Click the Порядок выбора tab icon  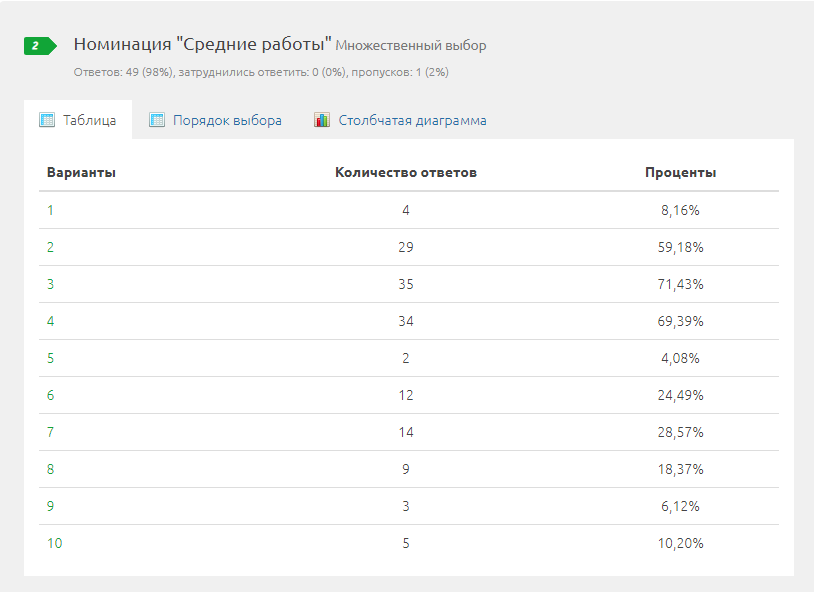(x=157, y=120)
